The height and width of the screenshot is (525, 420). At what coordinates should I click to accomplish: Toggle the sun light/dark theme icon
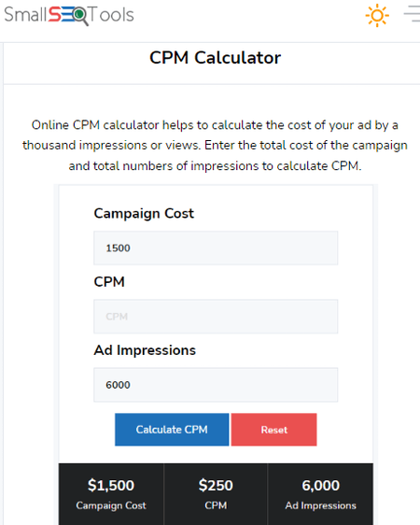coord(377,15)
